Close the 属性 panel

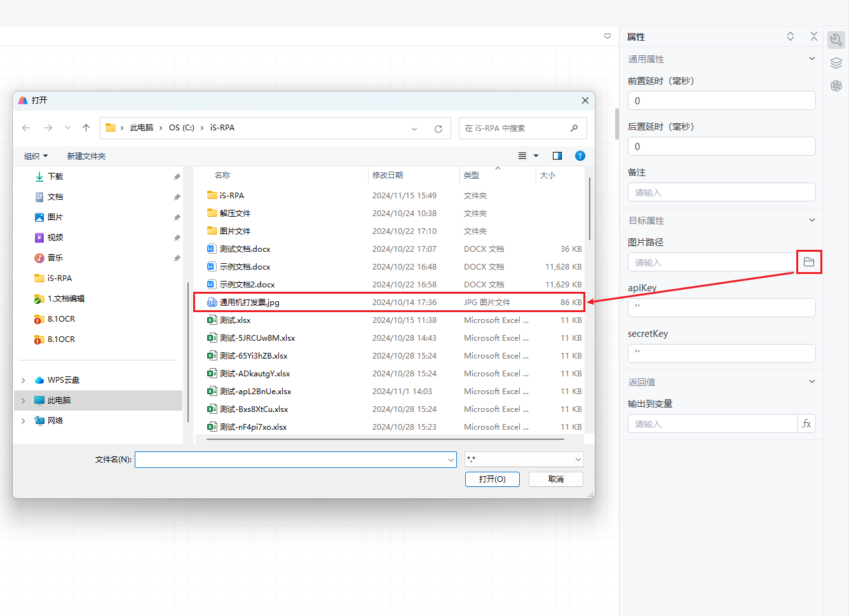click(814, 36)
